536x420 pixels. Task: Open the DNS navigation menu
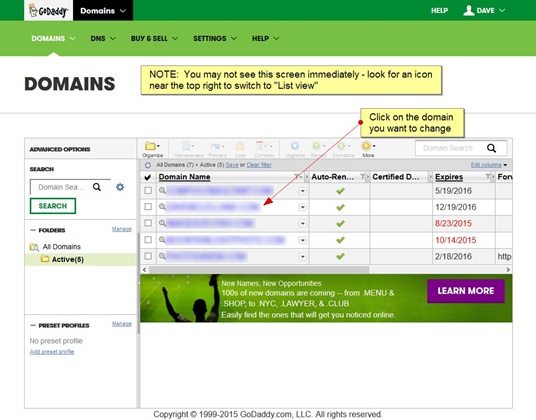click(x=103, y=38)
